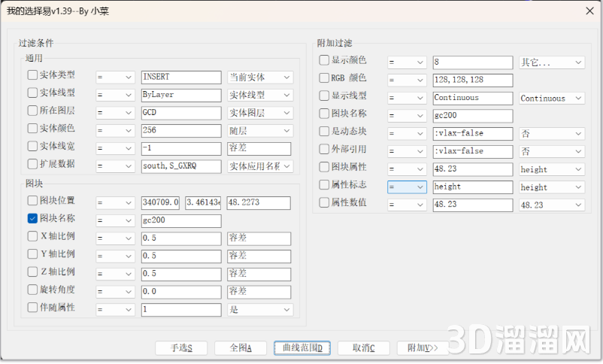Check the RGB 颜色 additional filter
Viewport: 603px width, 364px height.
pyautogui.click(x=324, y=78)
